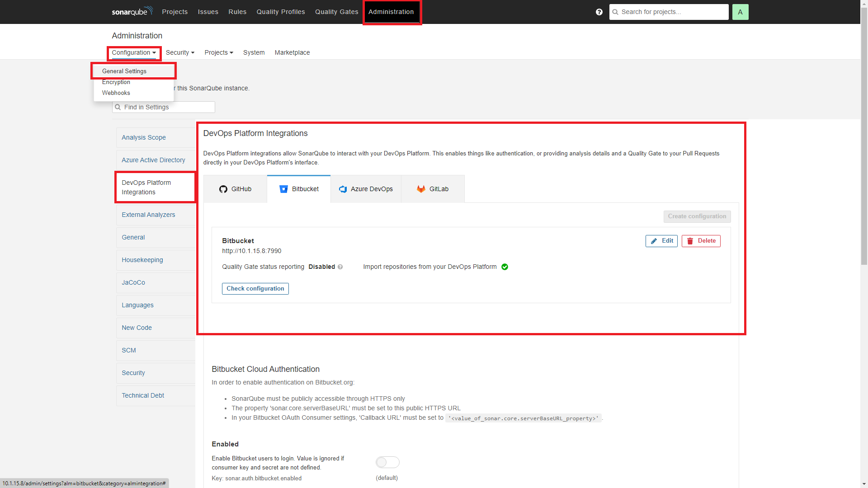The height and width of the screenshot is (488, 868).
Task: Click the Check configuration button
Action: (255, 289)
